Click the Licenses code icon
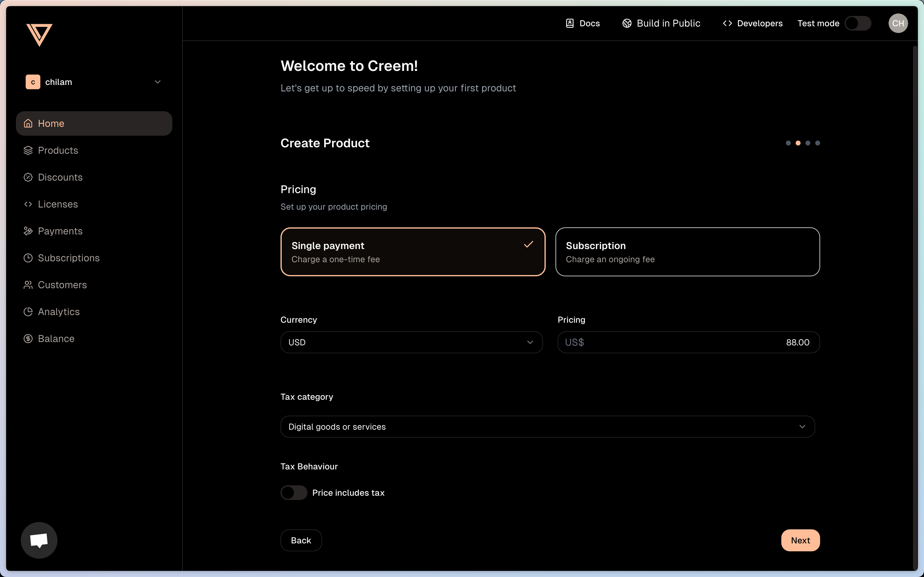924x577 pixels. (x=28, y=204)
